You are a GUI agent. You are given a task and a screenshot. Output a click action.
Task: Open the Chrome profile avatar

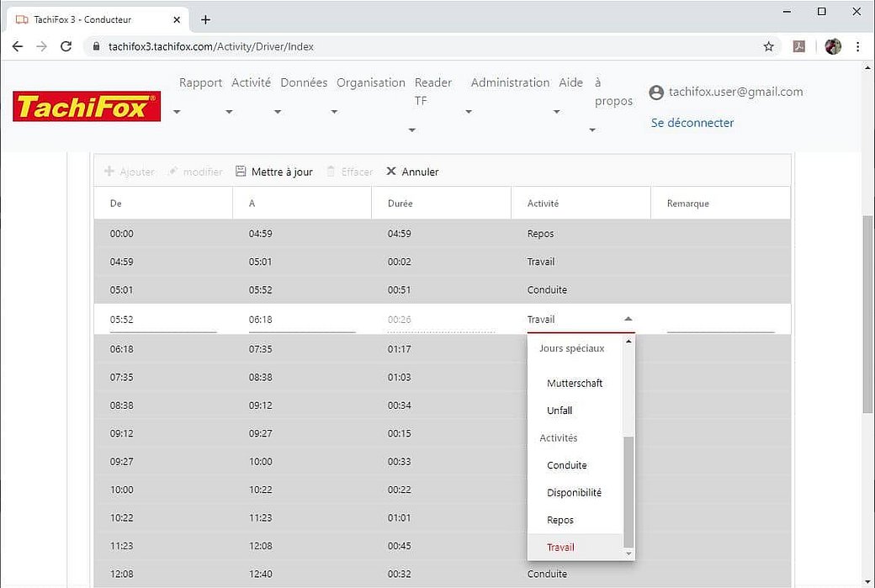point(833,46)
